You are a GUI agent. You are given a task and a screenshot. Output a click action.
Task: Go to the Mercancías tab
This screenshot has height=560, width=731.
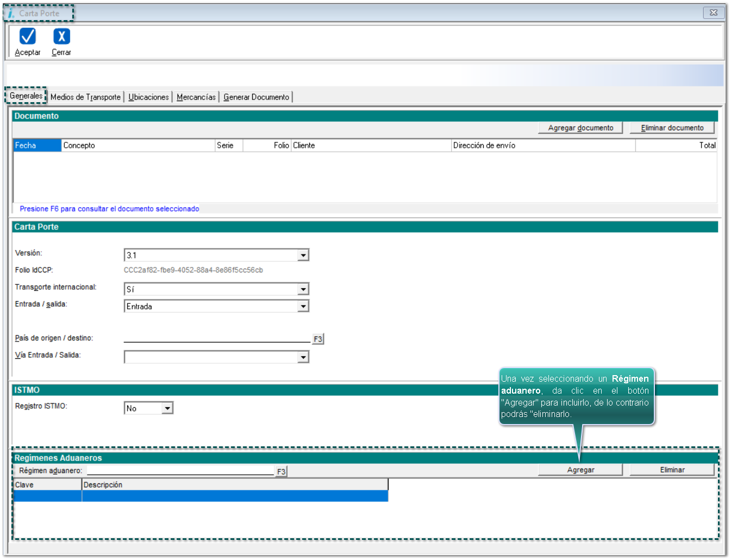(x=196, y=97)
